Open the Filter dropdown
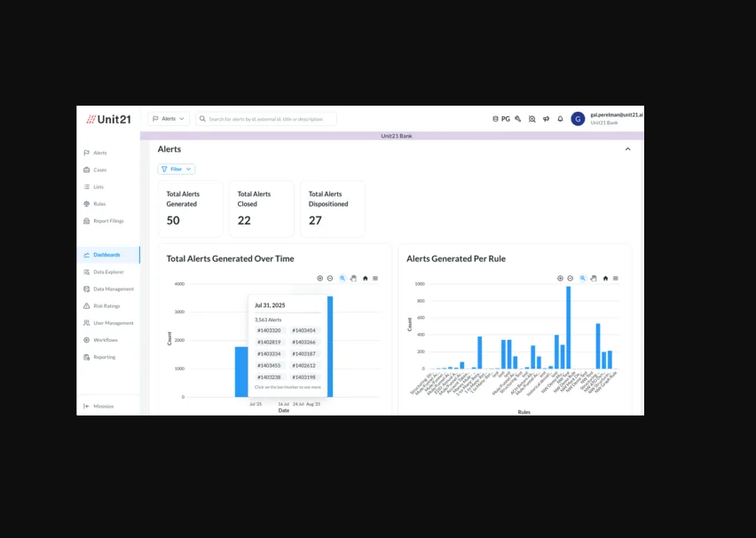This screenshot has height=538, width=756. pos(177,170)
